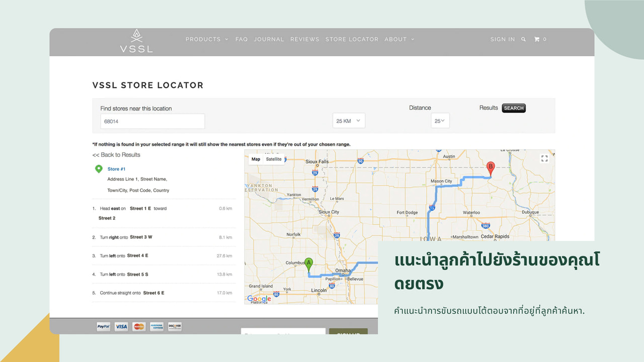Image resolution: width=644 pixels, height=362 pixels.
Task: Click the Omaha label on map
Action: 343,270
